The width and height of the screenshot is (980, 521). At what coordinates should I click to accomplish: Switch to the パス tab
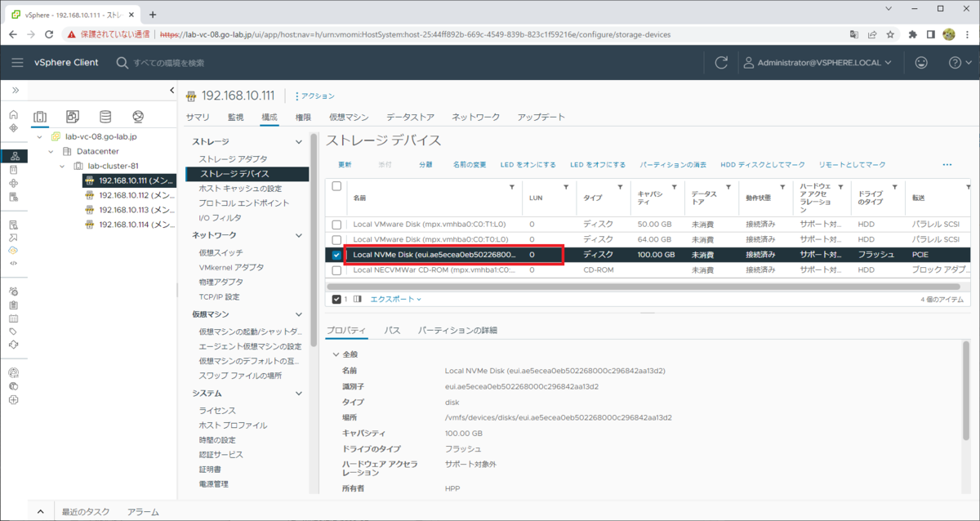[x=392, y=330]
